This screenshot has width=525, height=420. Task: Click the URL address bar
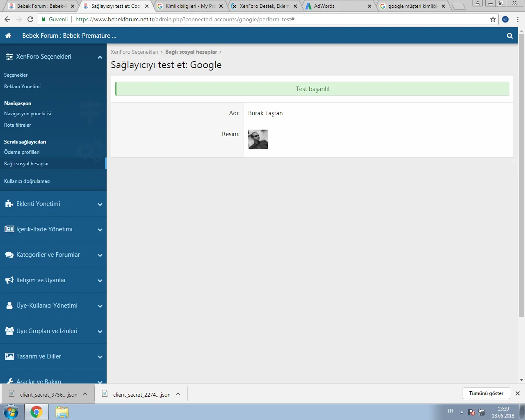279,19
